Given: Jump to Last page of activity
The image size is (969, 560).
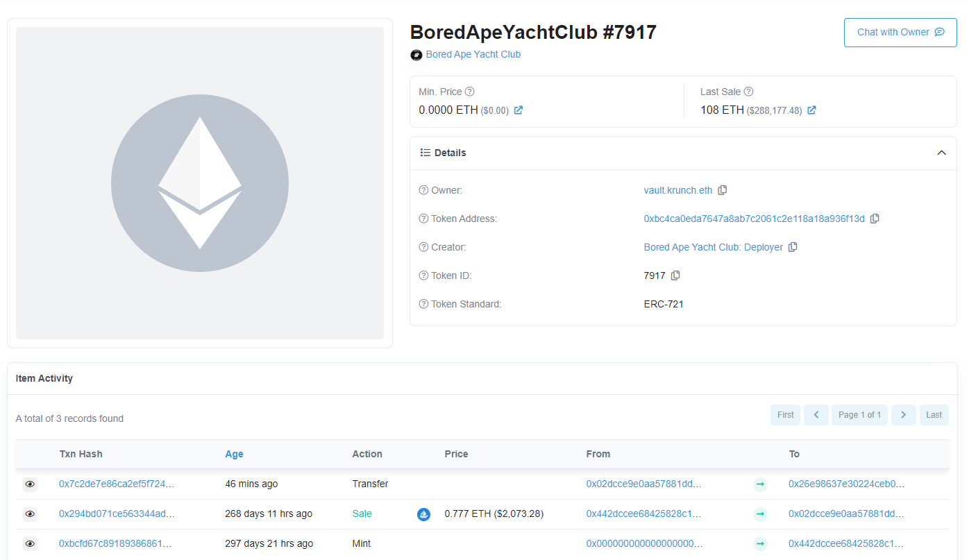Looking at the screenshot, I should [934, 415].
